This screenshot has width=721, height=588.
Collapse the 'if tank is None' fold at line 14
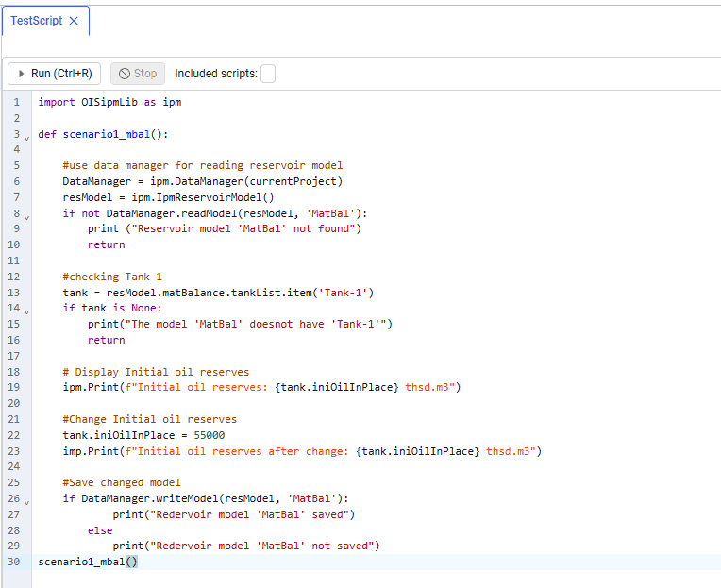pos(26,311)
